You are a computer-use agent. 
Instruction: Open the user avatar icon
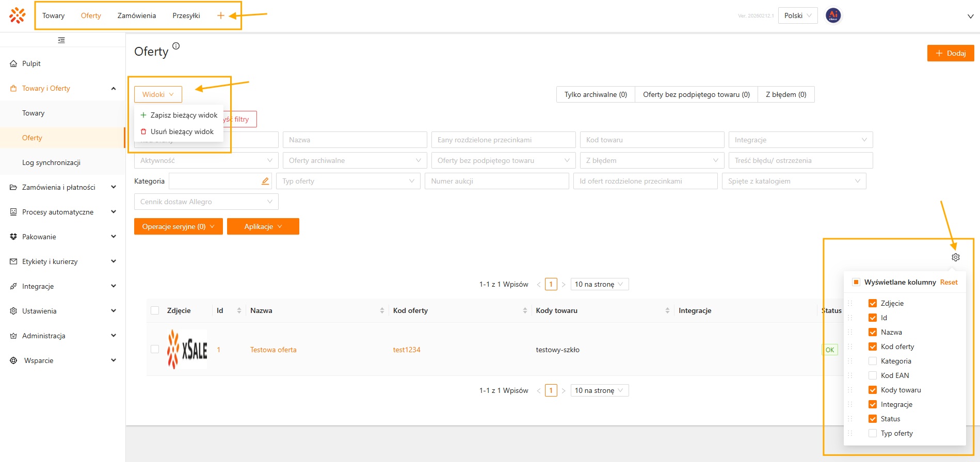click(833, 15)
